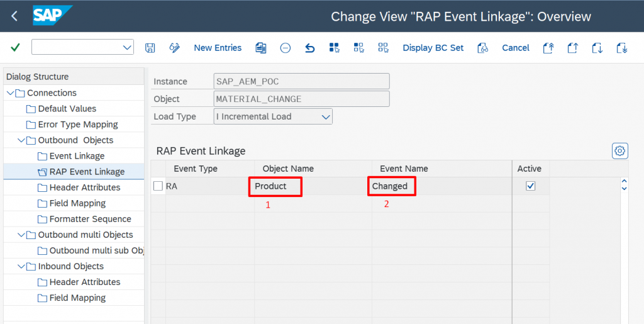
Task: Collapse the Inbound Objects tree node
Action: (x=21, y=266)
